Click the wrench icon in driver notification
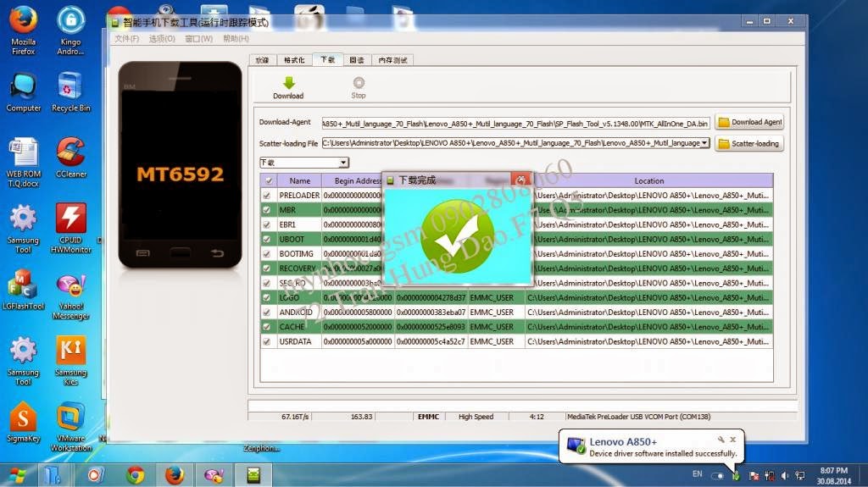 tap(721, 440)
